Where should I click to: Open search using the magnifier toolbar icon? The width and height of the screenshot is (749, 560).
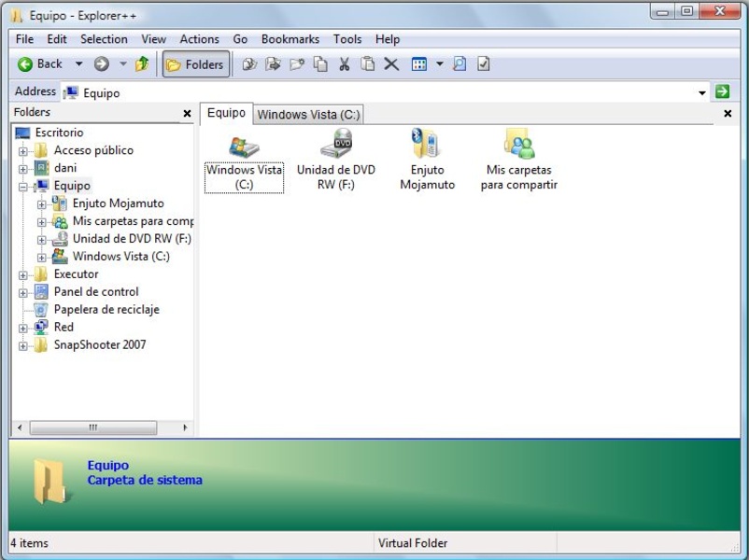point(458,63)
